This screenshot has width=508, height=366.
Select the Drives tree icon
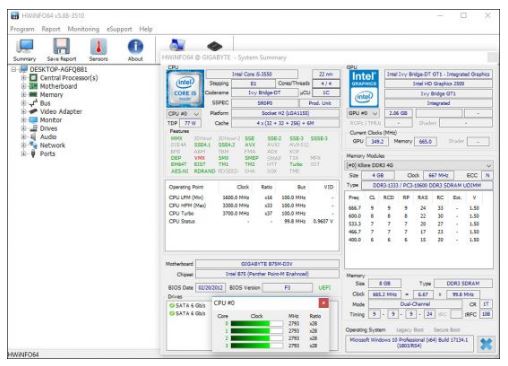[x=33, y=128]
